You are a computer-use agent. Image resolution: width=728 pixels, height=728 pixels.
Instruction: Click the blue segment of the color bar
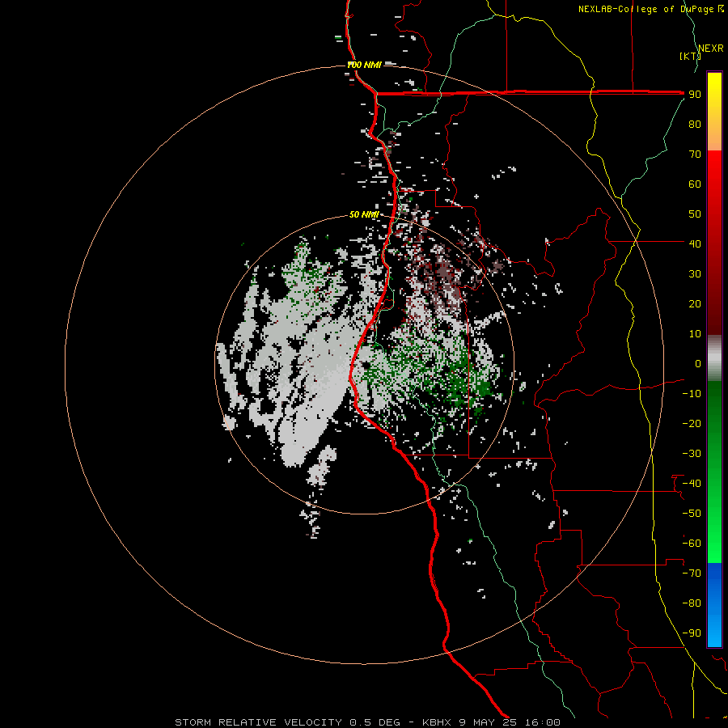[x=714, y=605]
